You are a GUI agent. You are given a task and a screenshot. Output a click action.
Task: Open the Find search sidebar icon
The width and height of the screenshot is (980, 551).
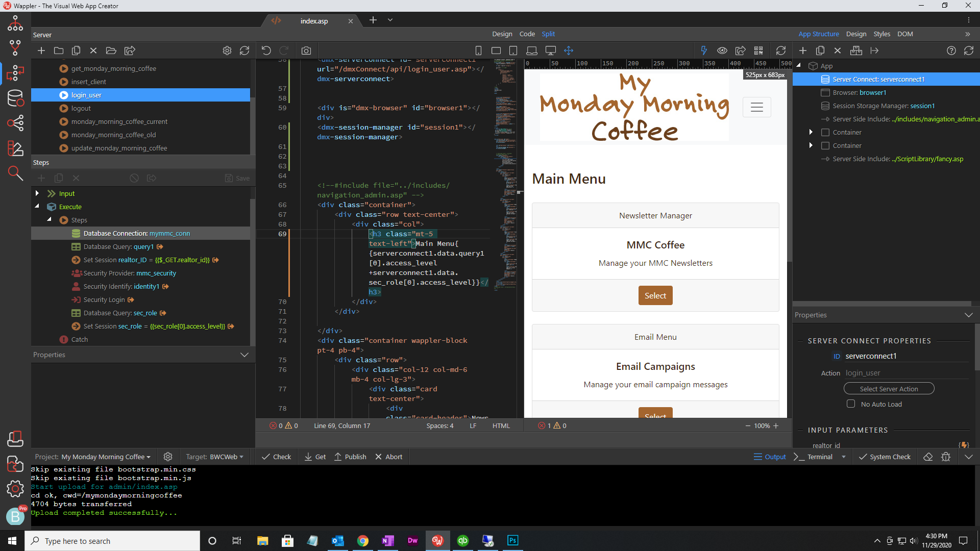[x=15, y=173]
